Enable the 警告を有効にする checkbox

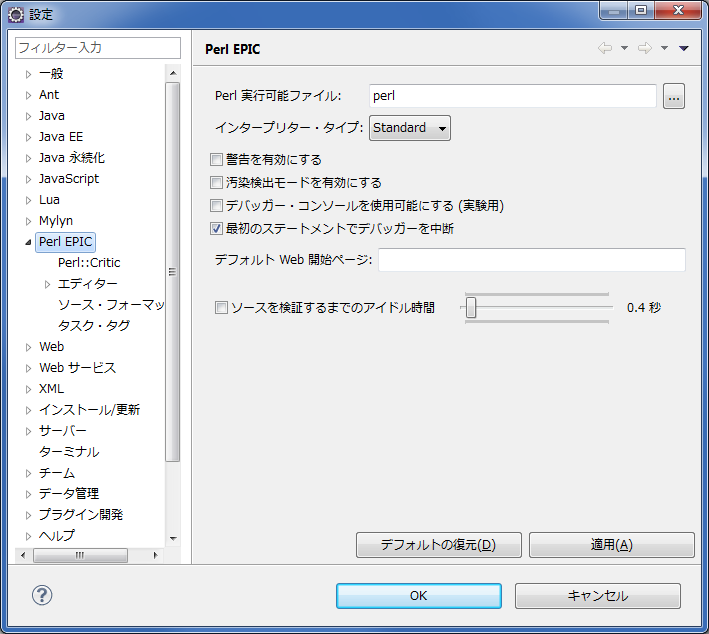[x=217, y=160]
